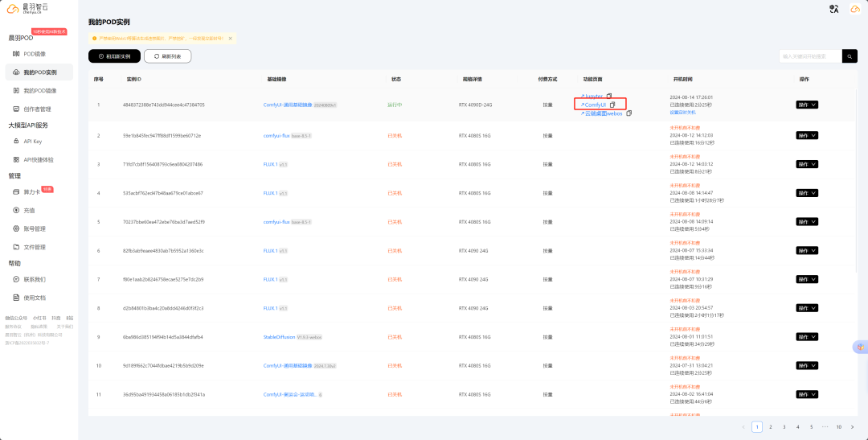The image size is (868, 440).
Task: Click the 刷新列表 button
Action: click(x=168, y=56)
